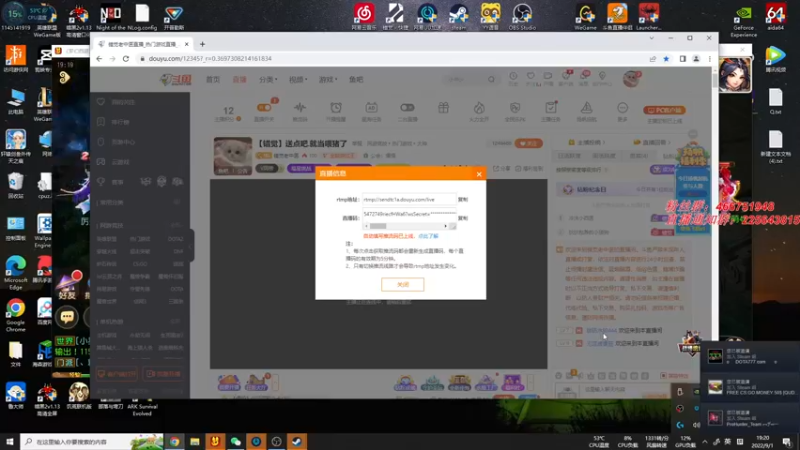Open File Explorer from taskbar

click(195, 441)
